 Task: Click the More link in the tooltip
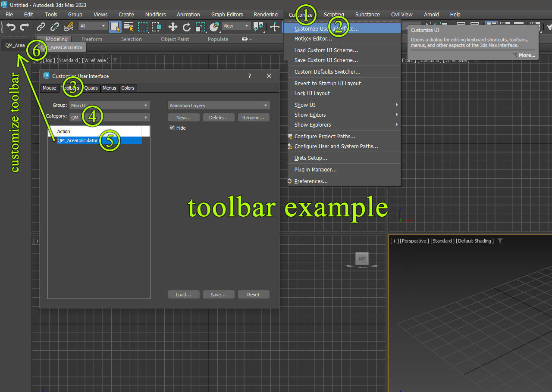coord(524,55)
